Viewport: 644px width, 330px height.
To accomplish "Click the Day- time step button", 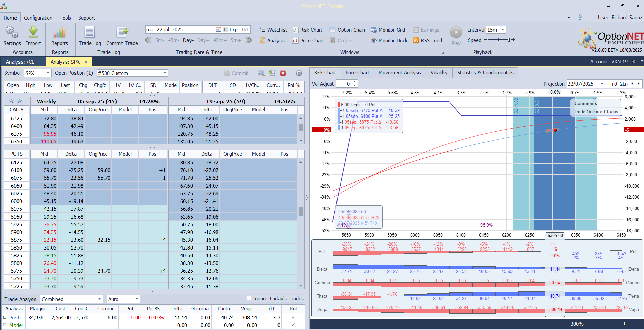I will pyautogui.click(x=188, y=40).
